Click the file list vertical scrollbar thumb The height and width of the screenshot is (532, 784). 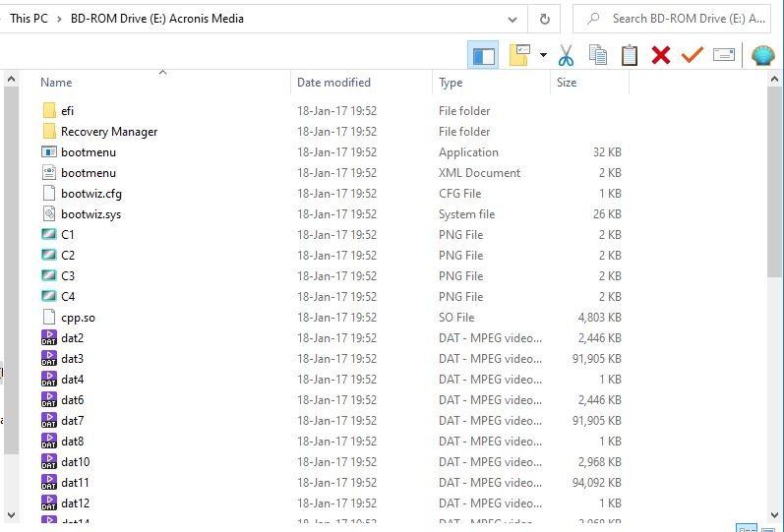(774, 182)
